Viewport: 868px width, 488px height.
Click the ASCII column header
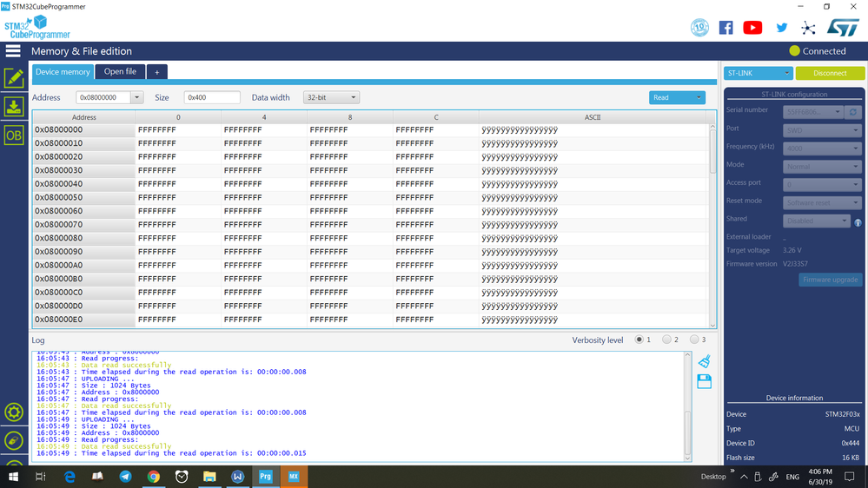point(593,117)
